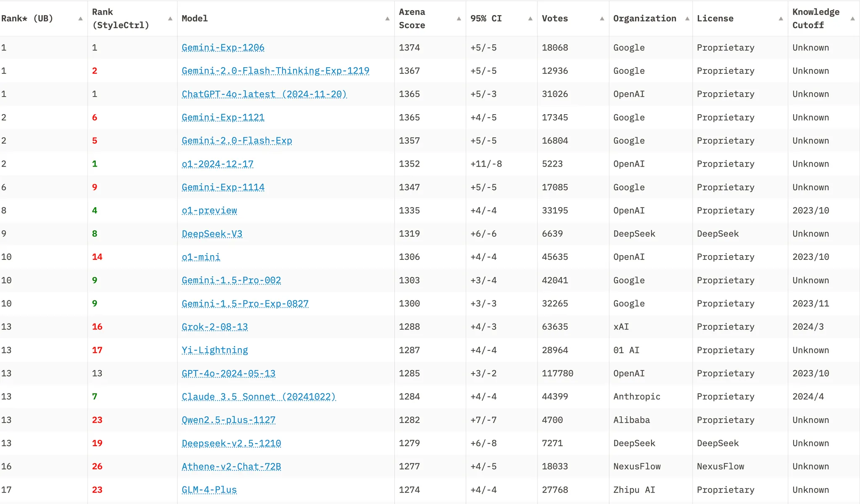Sort table by Model column arrow
The height and width of the screenshot is (504, 860).
(x=387, y=19)
